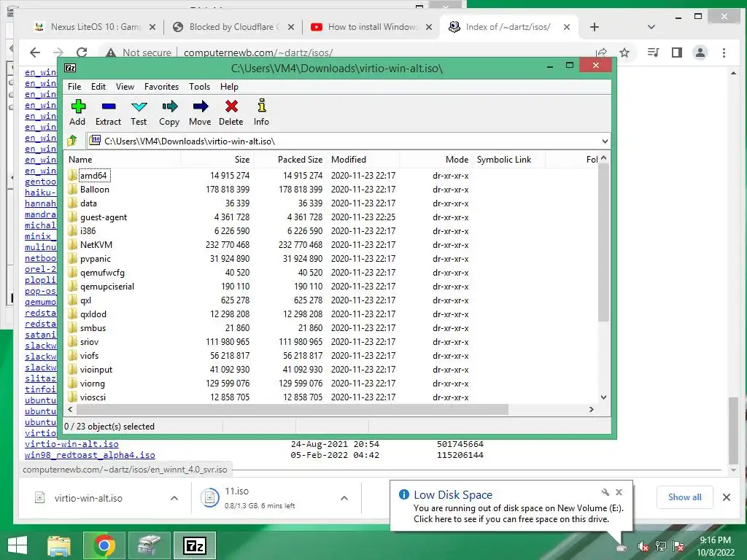Viewport: 747px width, 560px height.
Task: Go back in Chrome browser
Action: pyautogui.click(x=35, y=52)
